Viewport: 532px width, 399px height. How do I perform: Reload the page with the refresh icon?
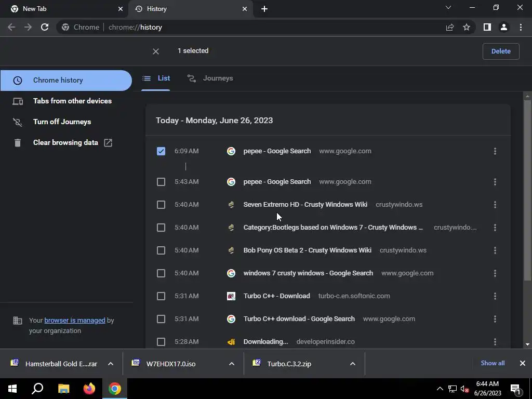tap(45, 27)
